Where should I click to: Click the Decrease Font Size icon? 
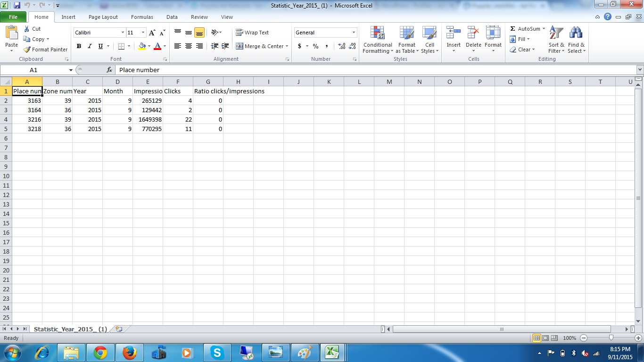click(162, 33)
